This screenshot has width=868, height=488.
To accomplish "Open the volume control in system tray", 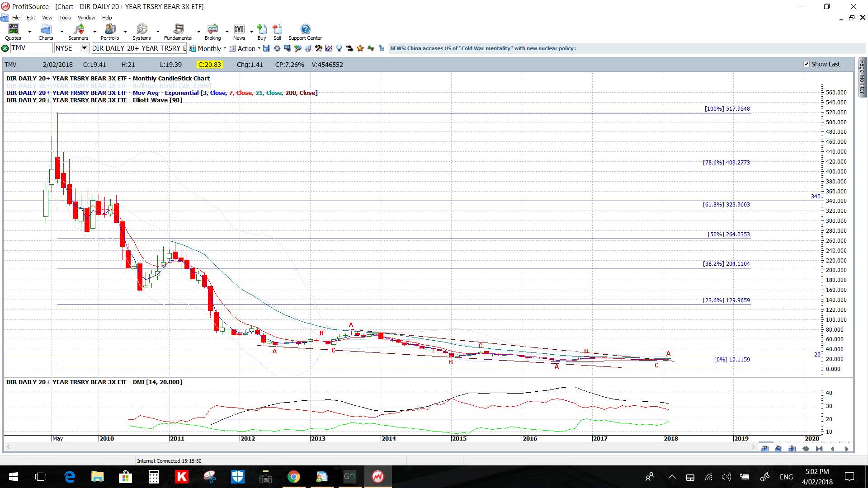I will click(x=726, y=477).
